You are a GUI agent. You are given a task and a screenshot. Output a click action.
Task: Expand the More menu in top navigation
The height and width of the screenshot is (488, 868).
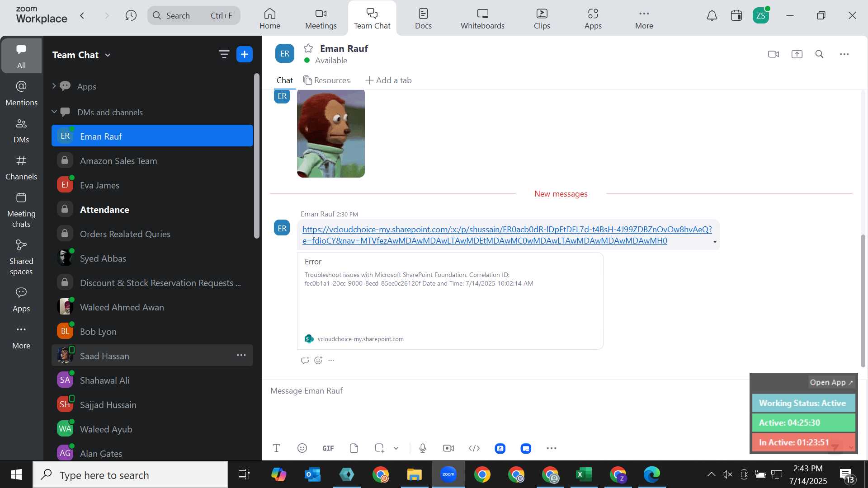pyautogui.click(x=644, y=19)
